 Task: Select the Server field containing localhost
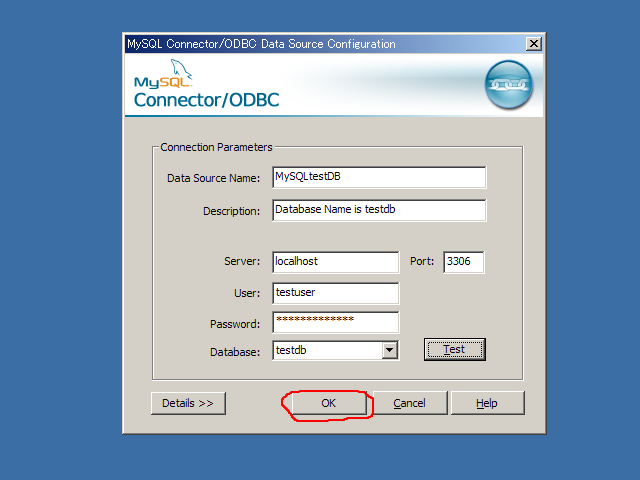pyautogui.click(x=336, y=262)
